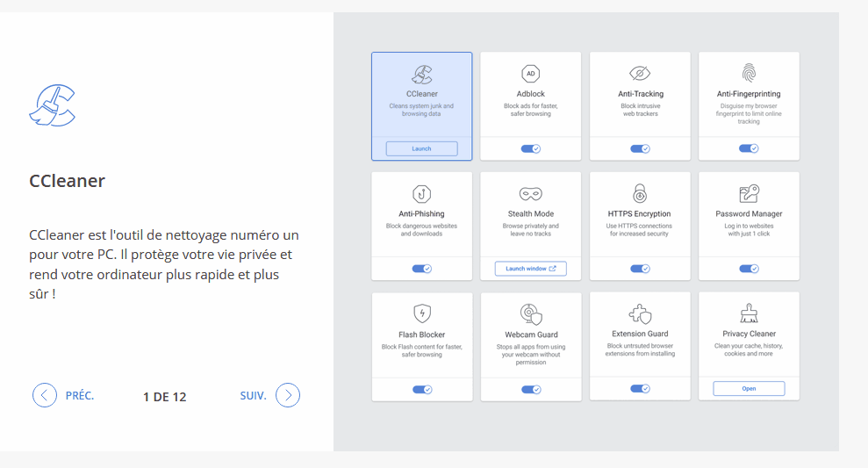
Task: Toggle the HTTPS Encryption switch
Action: [640, 269]
